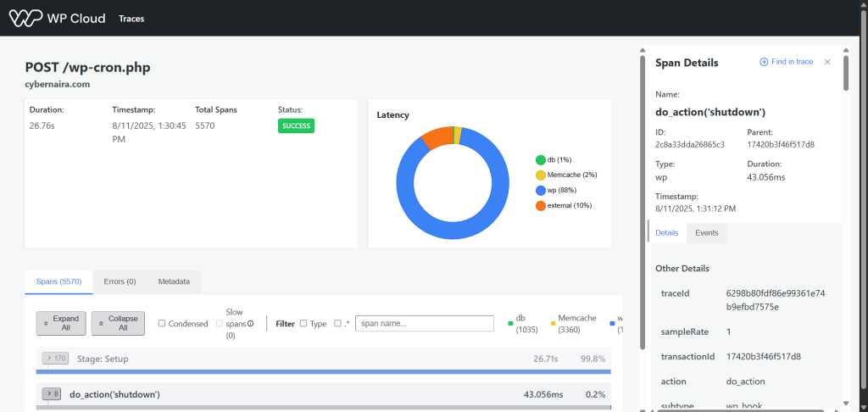Click the Duration value 26.76s
Viewport: 868px width, 412px height.
42,125
